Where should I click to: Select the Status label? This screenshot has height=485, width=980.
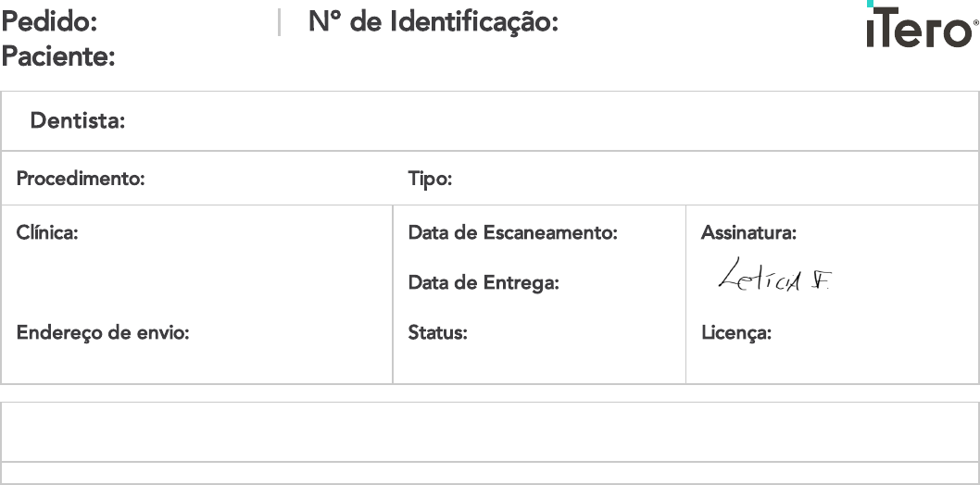tap(437, 333)
